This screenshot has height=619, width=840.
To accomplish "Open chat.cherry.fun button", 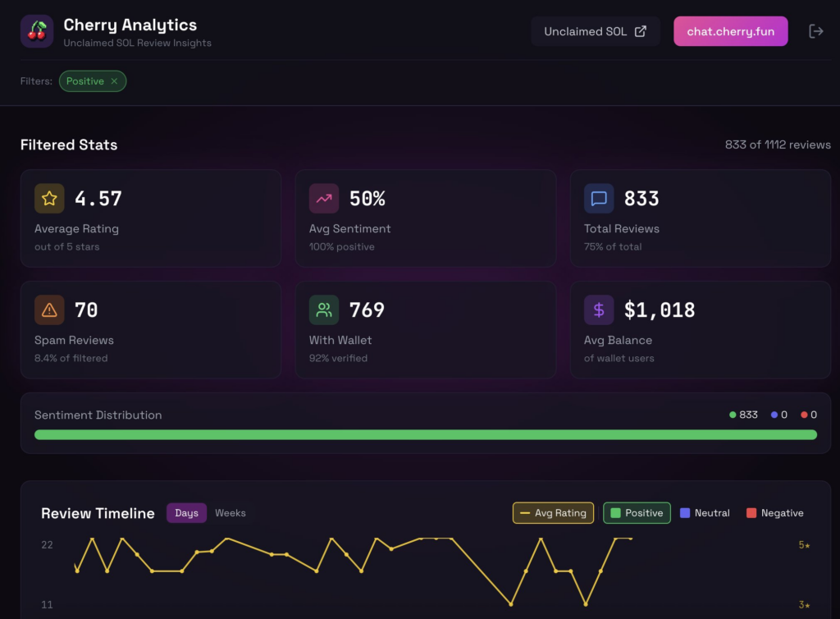I will (730, 31).
